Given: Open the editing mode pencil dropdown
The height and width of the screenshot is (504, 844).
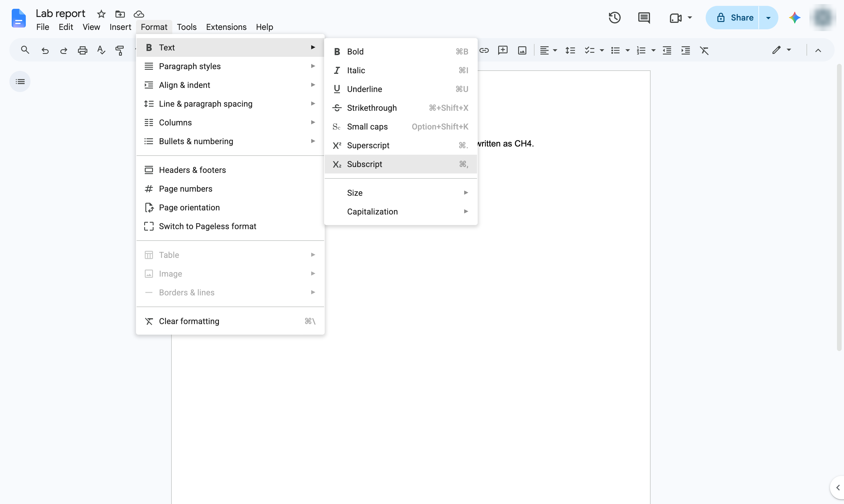Looking at the screenshot, I should (782, 50).
